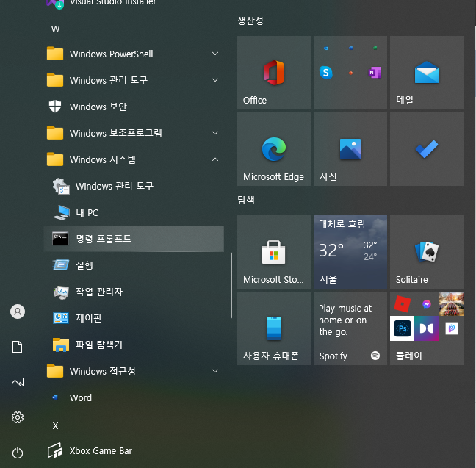
Task: Click the 생산성 group heading
Action: tap(250, 21)
